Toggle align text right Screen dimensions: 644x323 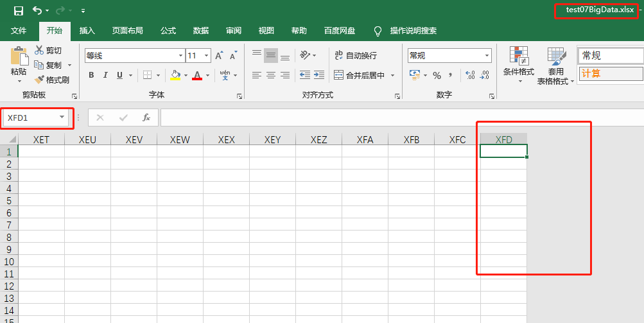pos(285,75)
